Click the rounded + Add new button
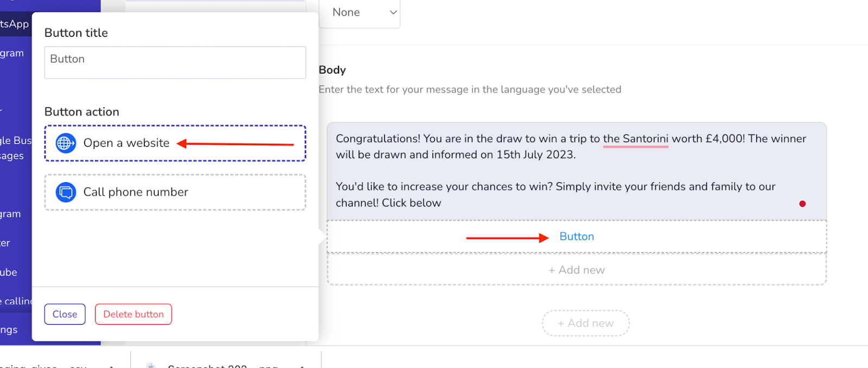The height and width of the screenshot is (368, 868). (586, 323)
